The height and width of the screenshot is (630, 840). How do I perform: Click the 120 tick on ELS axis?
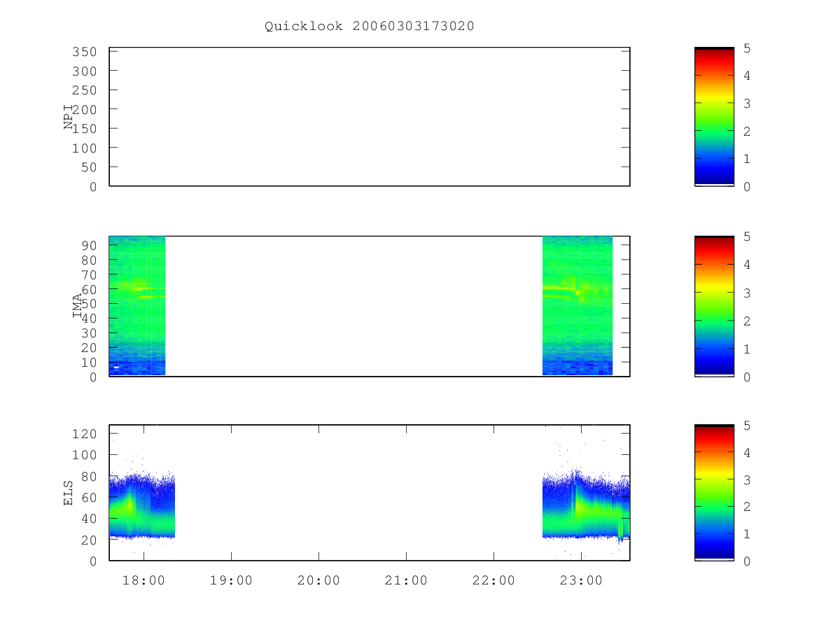click(84, 434)
